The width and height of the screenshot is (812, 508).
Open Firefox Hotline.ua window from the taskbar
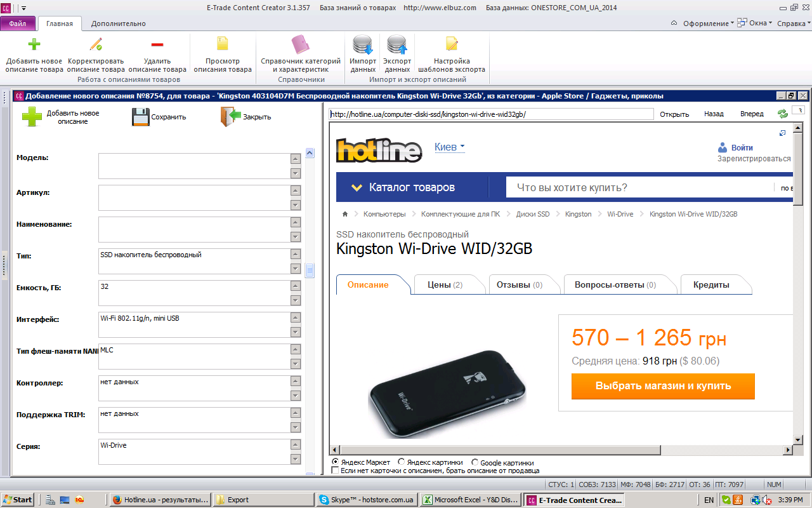160,500
